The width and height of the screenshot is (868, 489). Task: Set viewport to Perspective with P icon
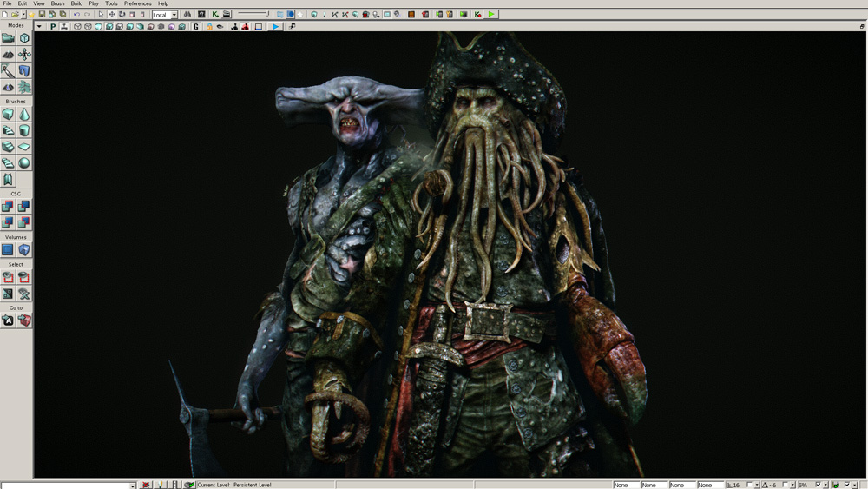(x=53, y=27)
